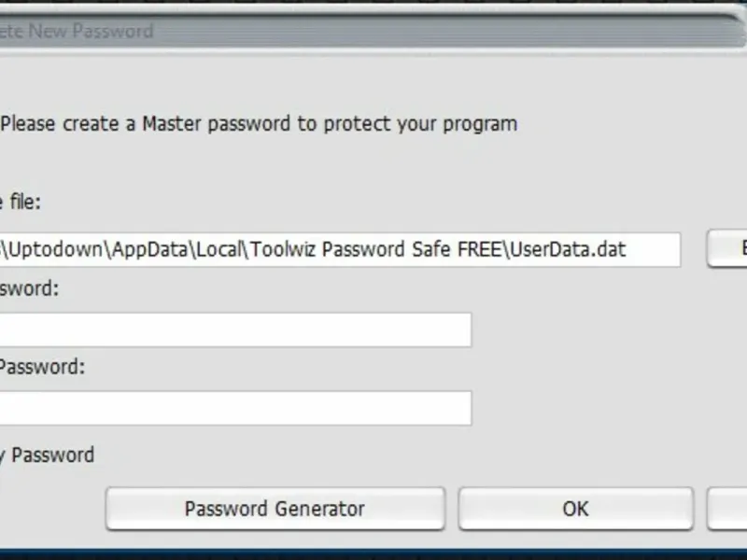Click the 'file:' label above the path
The width and height of the screenshot is (747, 560).
point(21,202)
